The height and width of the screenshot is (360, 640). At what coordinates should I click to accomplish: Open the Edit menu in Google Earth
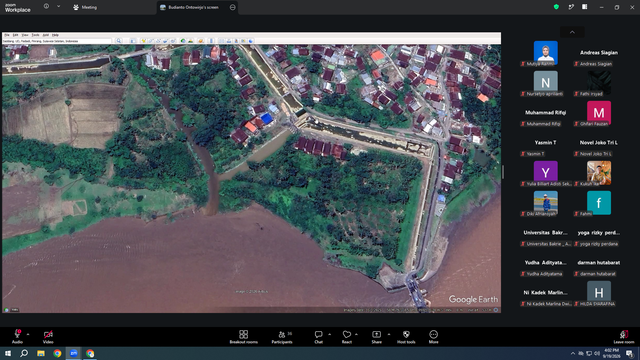(x=15, y=35)
